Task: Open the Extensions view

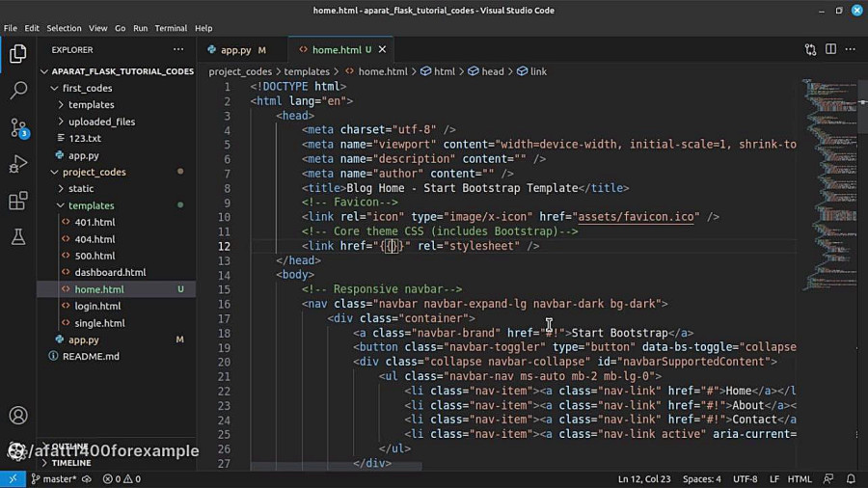Action: point(17,201)
